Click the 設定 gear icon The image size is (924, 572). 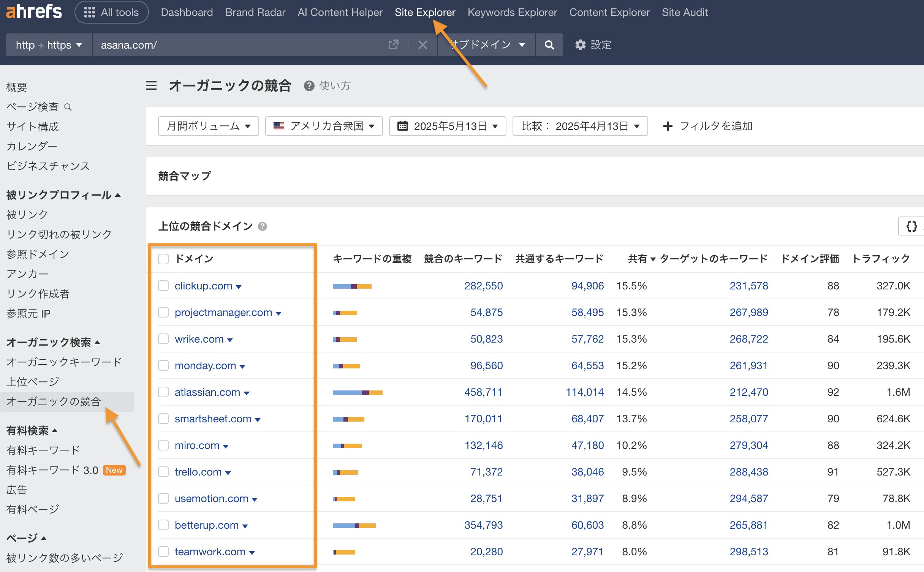click(580, 45)
